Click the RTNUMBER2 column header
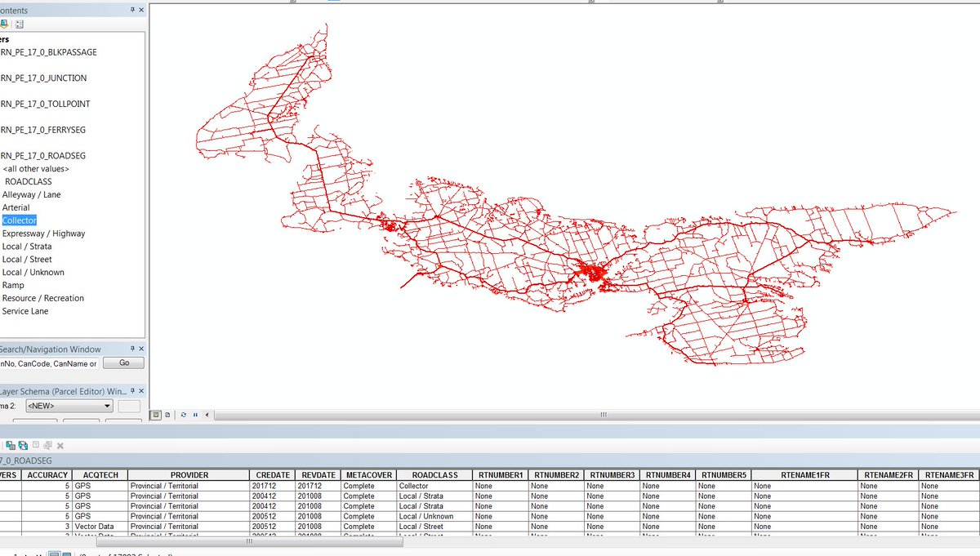This screenshot has width=980, height=556. pyautogui.click(x=556, y=475)
